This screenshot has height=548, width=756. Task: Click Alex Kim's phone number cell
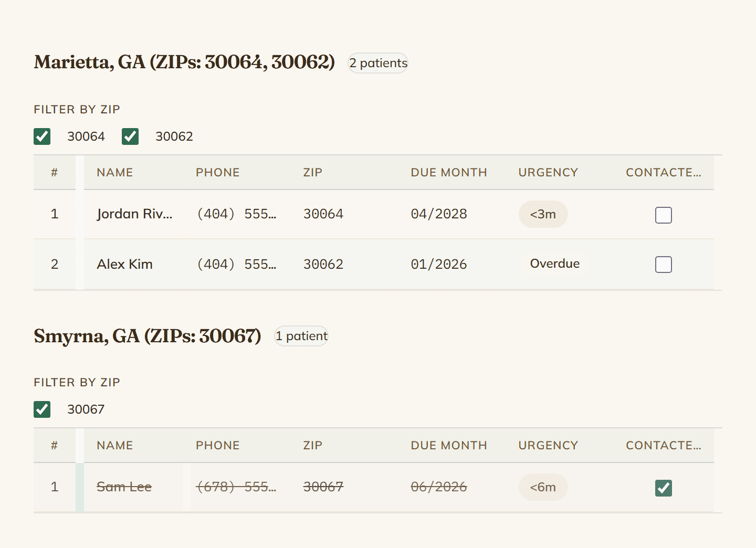(x=237, y=264)
